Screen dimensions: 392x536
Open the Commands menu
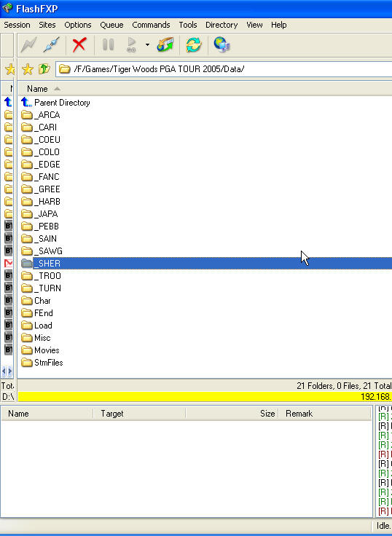[x=151, y=25]
